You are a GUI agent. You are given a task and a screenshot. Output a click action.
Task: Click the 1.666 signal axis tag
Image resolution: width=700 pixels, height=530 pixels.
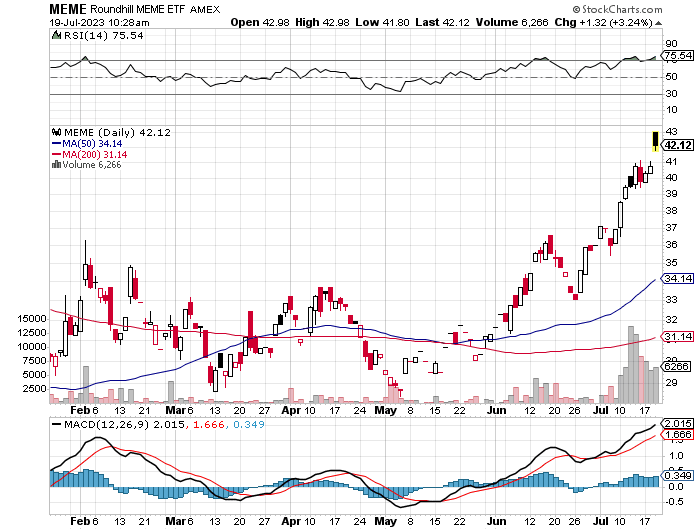coord(678,434)
